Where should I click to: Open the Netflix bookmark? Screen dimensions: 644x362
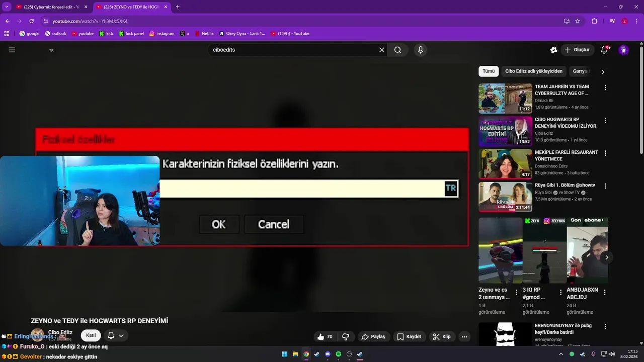pos(204,34)
